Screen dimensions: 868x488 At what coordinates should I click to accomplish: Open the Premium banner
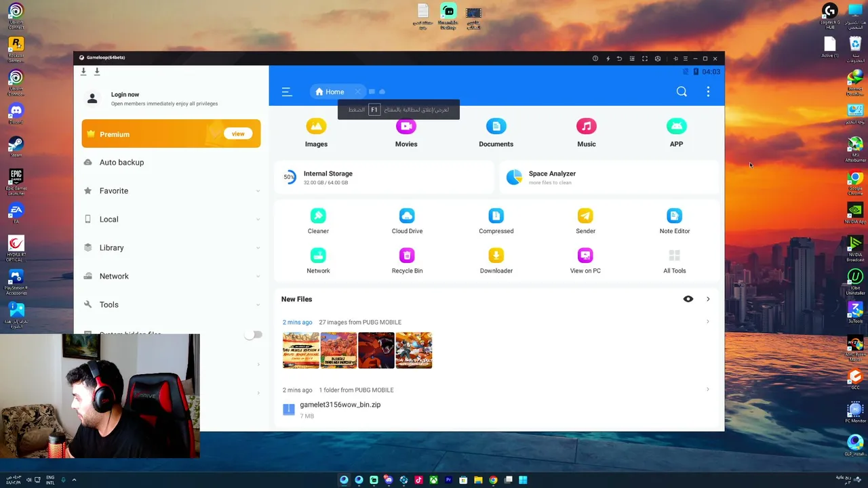pos(171,134)
